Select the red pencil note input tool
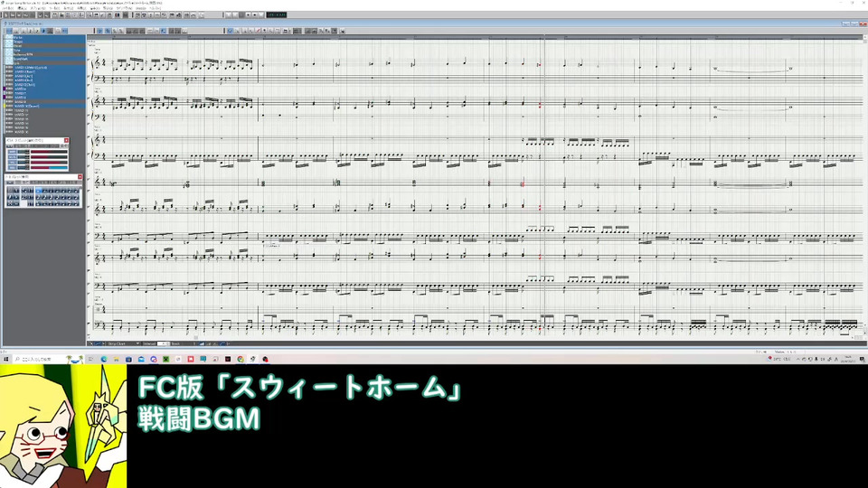The height and width of the screenshot is (488, 868). pyautogui.click(x=258, y=31)
